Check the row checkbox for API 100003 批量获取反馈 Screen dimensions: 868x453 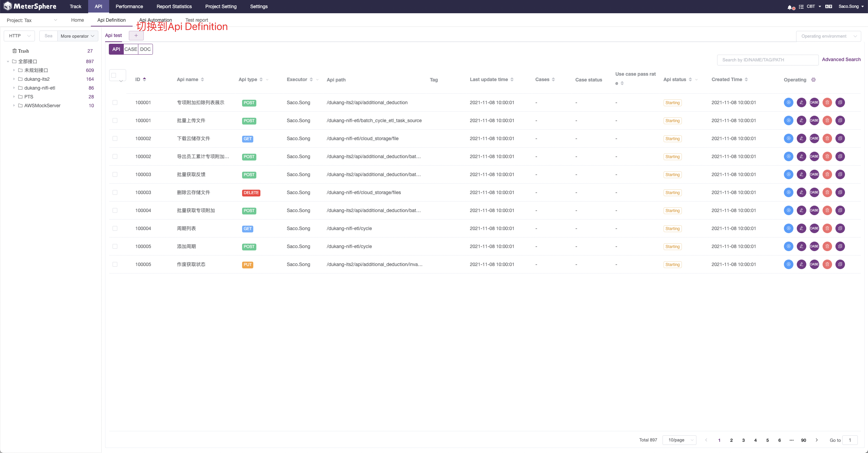pyautogui.click(x=115, y=174)
